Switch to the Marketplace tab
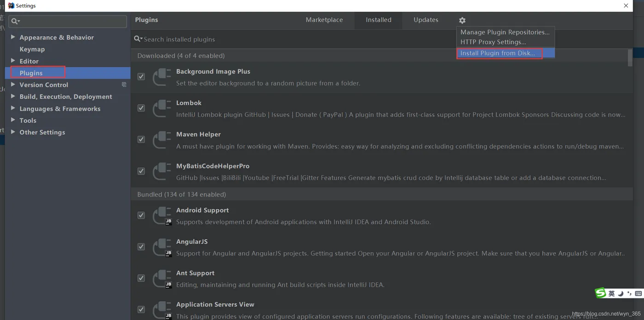Image resolution: width=644 pixels, height=320 pixels. coord(324,20)
